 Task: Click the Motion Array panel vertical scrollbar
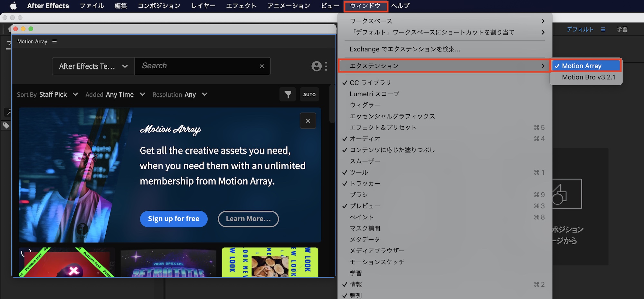(332, 103)
